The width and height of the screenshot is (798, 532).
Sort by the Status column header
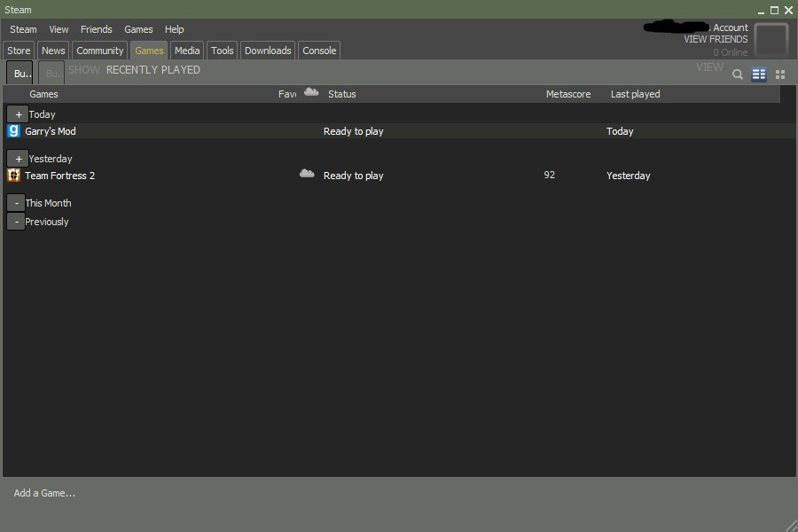pyautogui.click(x=342, y=94)
